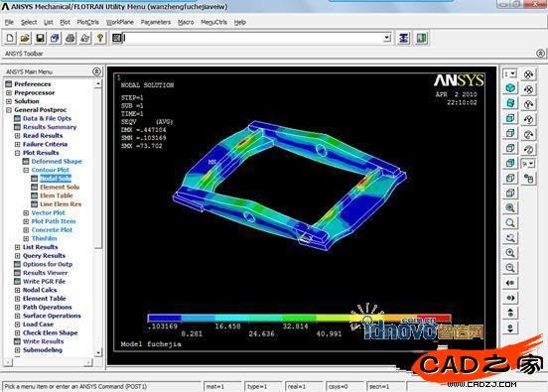
Task: Click the blue segment of contour legend
Action: click(x=164, y=318)
